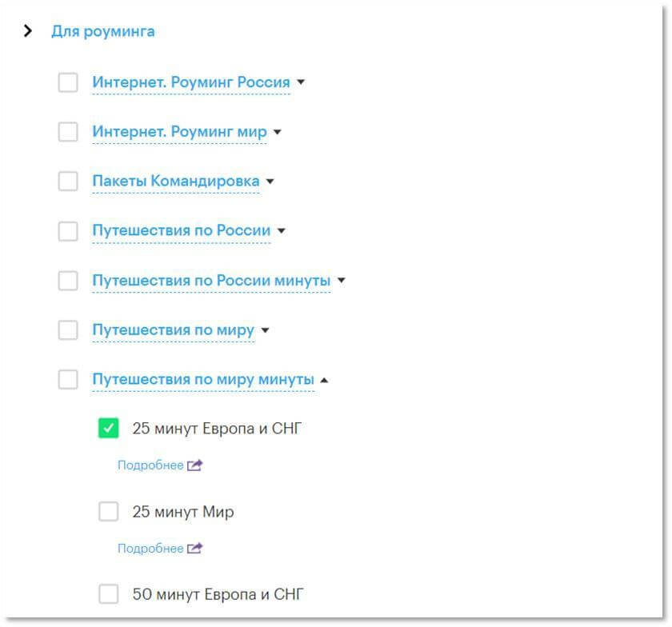The height and width of the screenshot is (627, 672).
Task: Expand arrow beside Интернет. Роуминг мир
Action: click(278, 132)
